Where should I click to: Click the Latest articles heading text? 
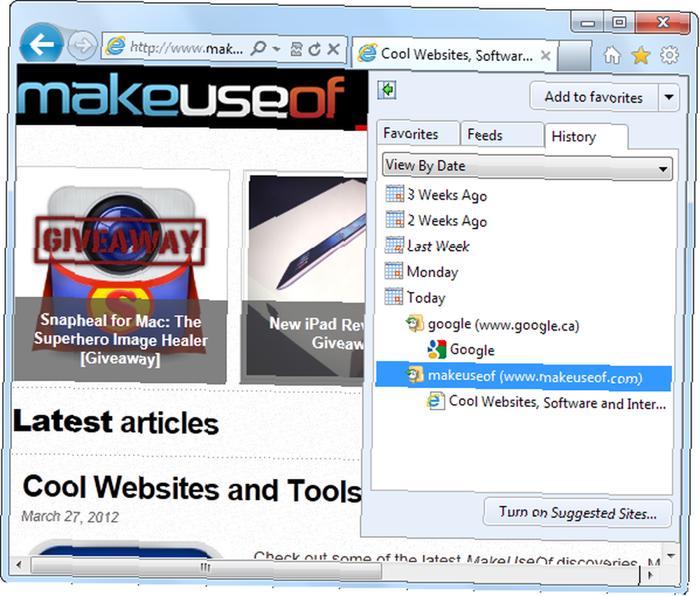(x=116, y=422)
